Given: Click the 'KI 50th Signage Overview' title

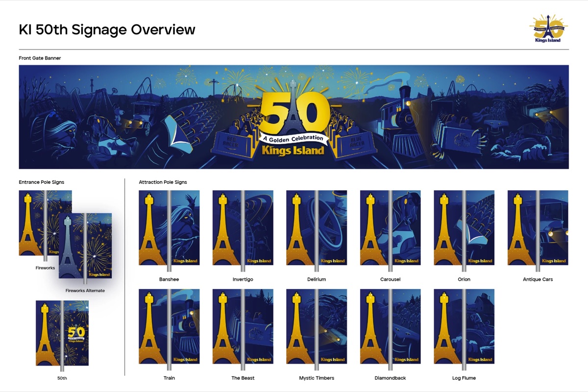Looking at the screenshot, I should 107,29.
